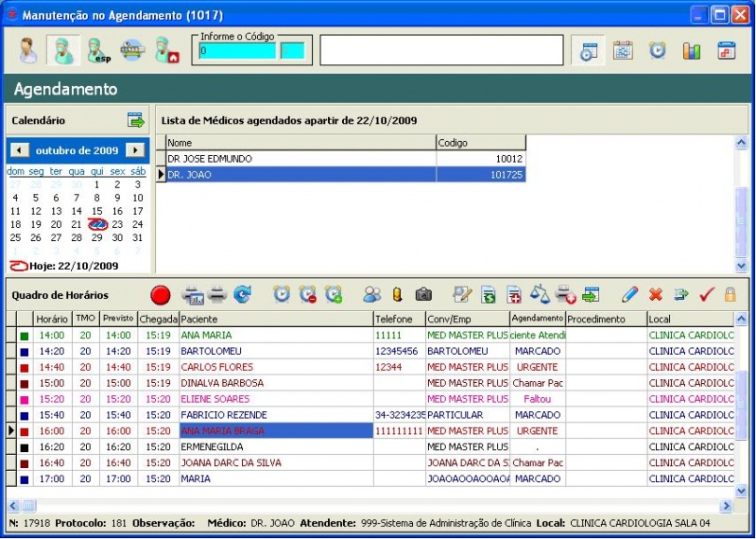Click the balance scales icon
Viewport: 756px width, 539px height.
coord(540,294)
